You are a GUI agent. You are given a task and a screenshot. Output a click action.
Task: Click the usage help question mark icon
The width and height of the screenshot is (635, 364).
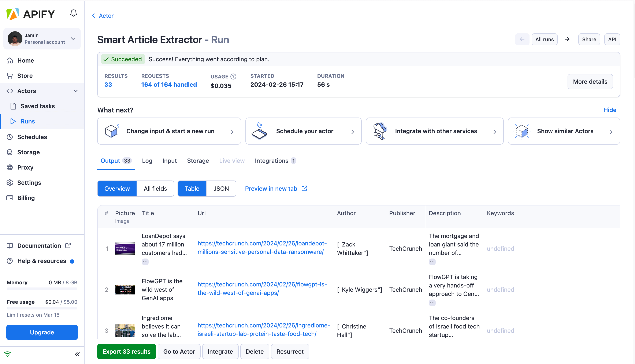(234, 77)
